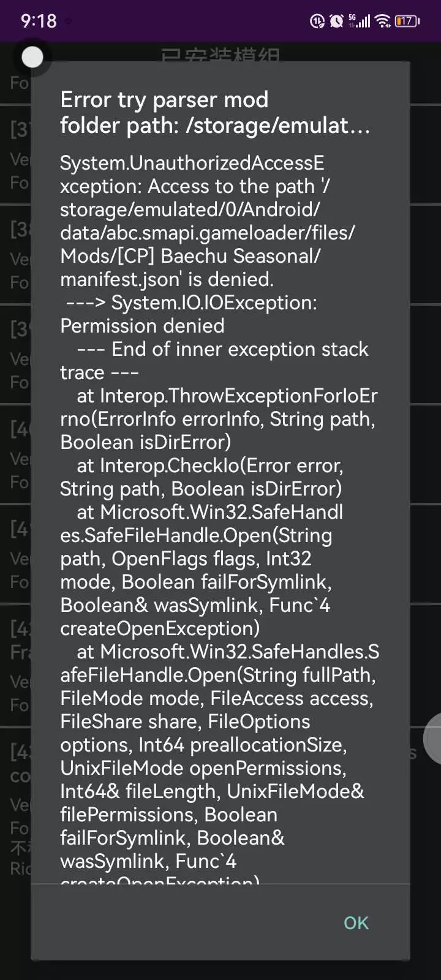Tap the small dot icon beside the clock
This screenshot has width=441, height=980.
68,21
